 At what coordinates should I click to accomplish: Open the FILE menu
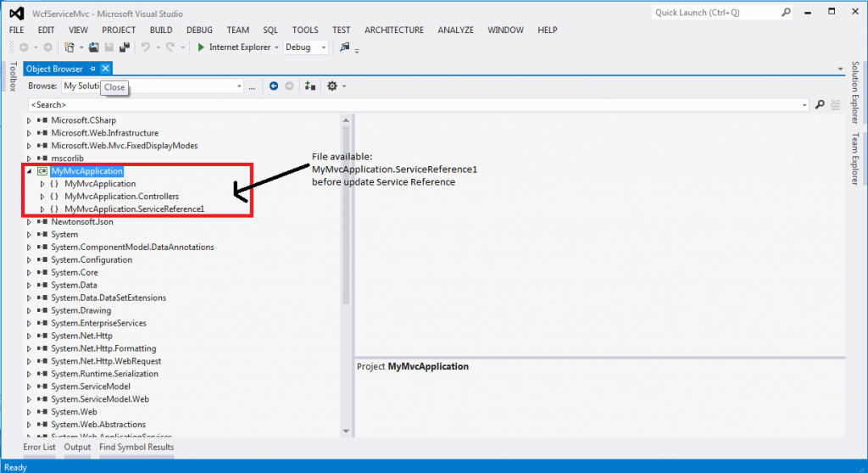(x=17, y=30)
